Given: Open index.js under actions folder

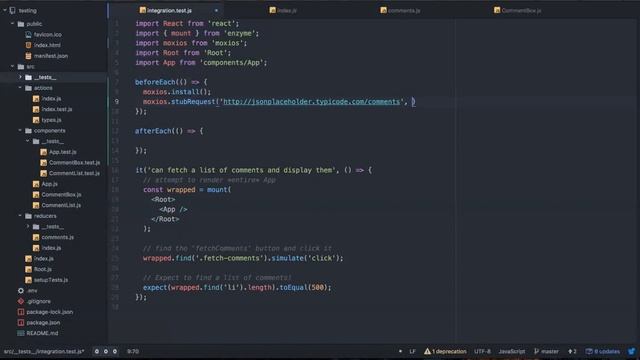Looking at the screenshot, I should pyautogui.click(x=51, y=99).
